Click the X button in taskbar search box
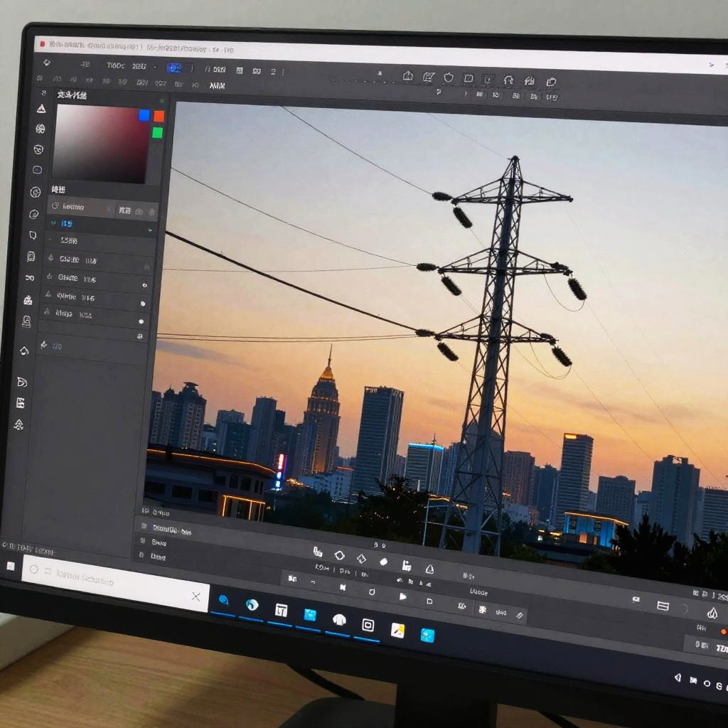 (196, 596)
